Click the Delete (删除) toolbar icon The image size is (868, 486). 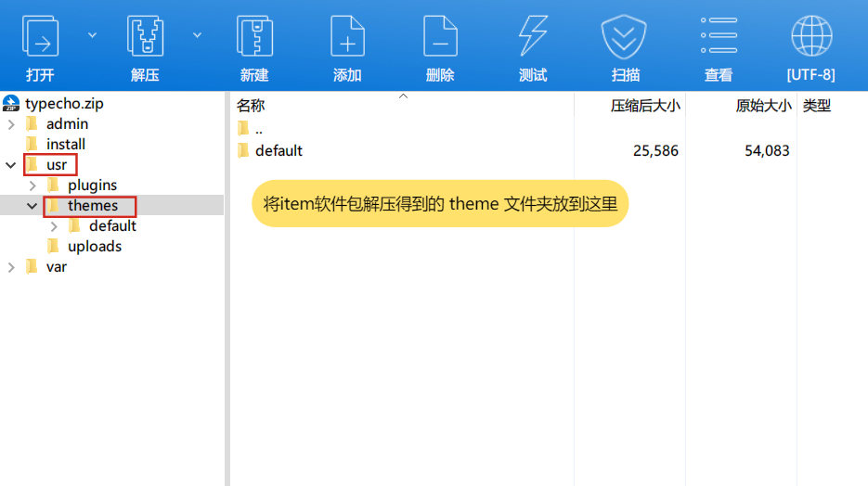pos(440,37)
